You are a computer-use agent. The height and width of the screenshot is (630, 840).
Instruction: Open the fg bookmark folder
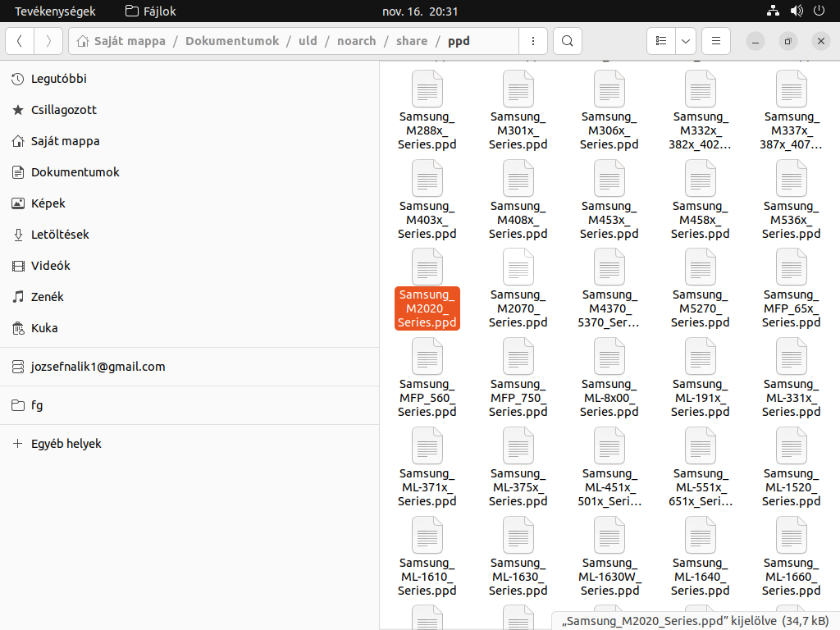(189, 405)
